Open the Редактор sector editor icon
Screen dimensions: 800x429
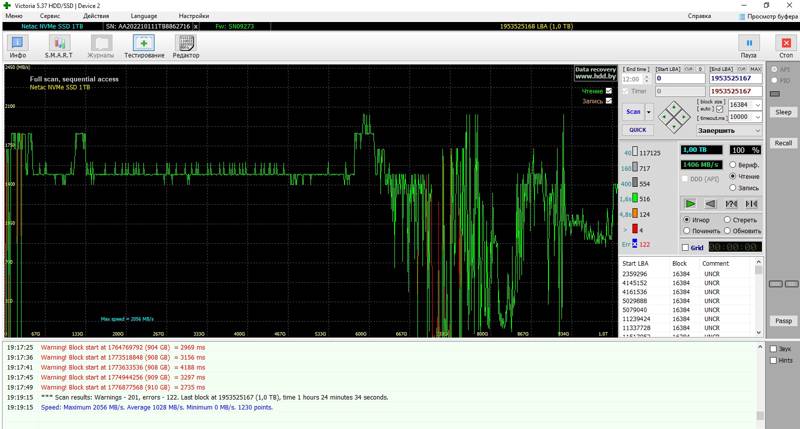(x=186, y=45)
